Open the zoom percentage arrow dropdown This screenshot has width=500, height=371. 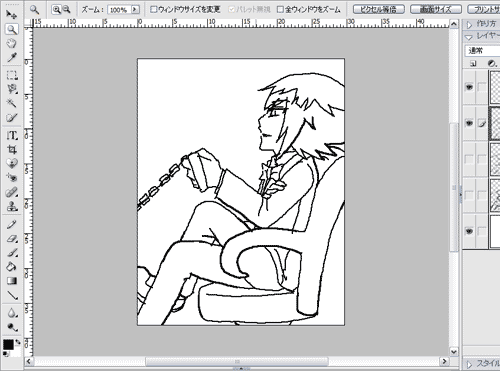pos(135,9)
